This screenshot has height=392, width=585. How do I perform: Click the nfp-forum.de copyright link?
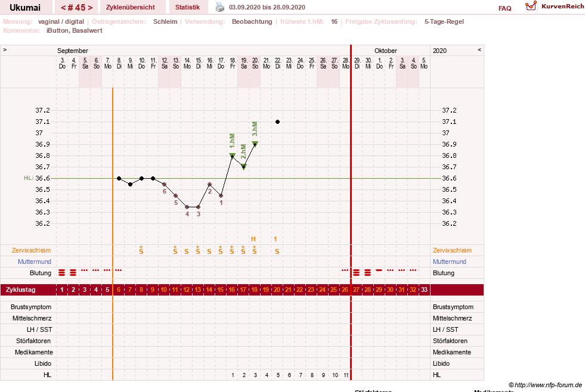pyautogui.click(x=546, y=385)
